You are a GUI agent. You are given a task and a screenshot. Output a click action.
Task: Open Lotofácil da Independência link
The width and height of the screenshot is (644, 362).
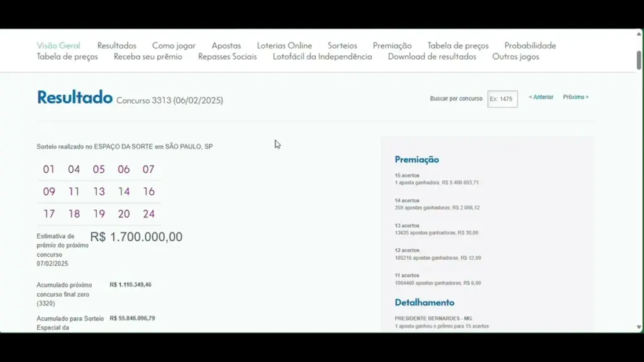pyautogui.click(x=323, y=57)
